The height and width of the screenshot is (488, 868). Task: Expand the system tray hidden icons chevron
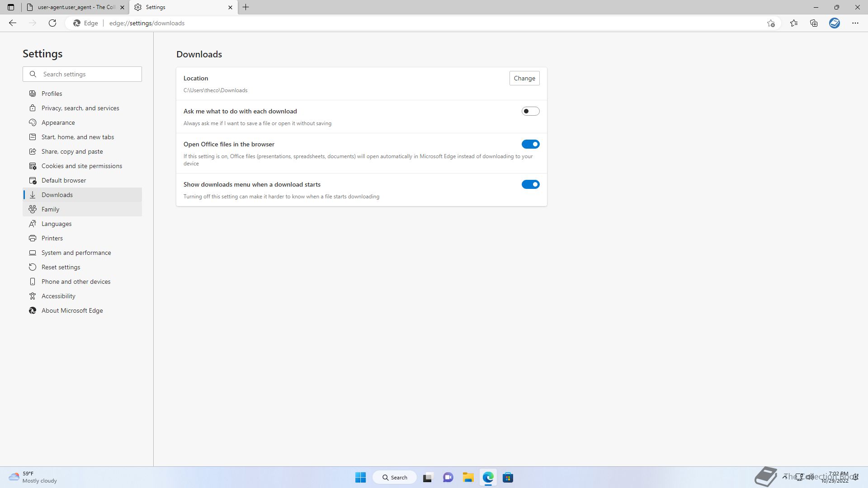pyautogui.click(x=785, y=477)
